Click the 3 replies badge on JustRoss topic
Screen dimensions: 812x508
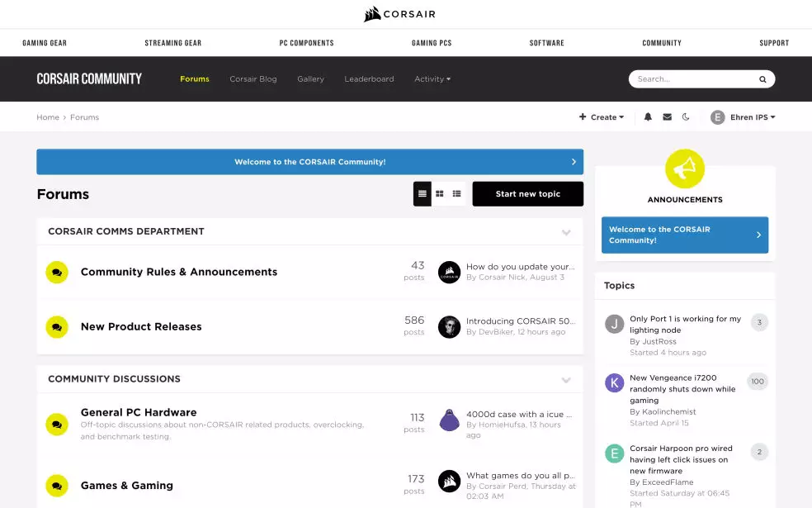759,322
